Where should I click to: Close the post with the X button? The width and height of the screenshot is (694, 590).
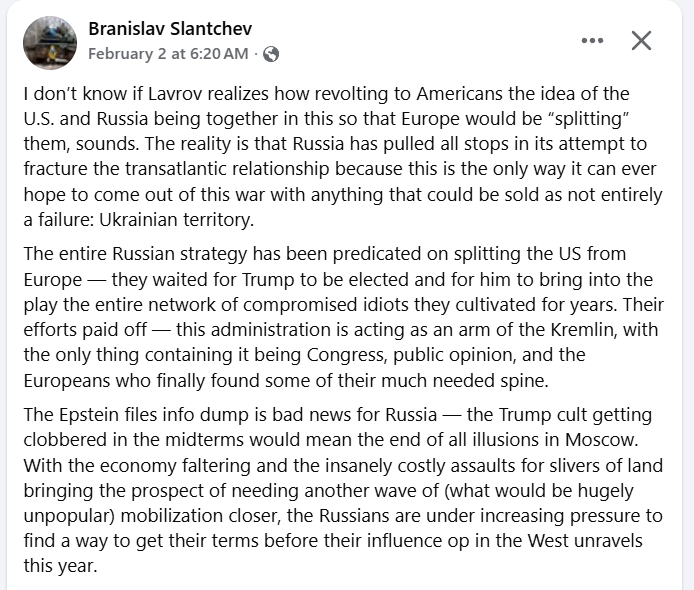click(x=641, y=41)
